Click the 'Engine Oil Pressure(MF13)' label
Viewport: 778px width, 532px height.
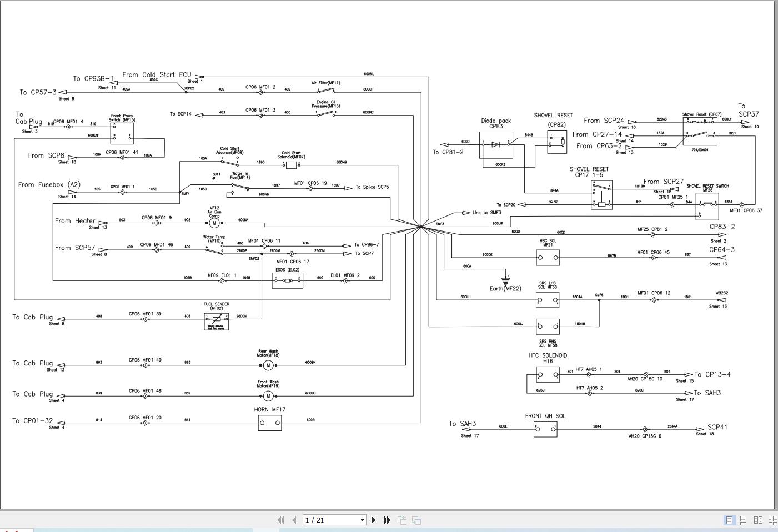point(326,104)
